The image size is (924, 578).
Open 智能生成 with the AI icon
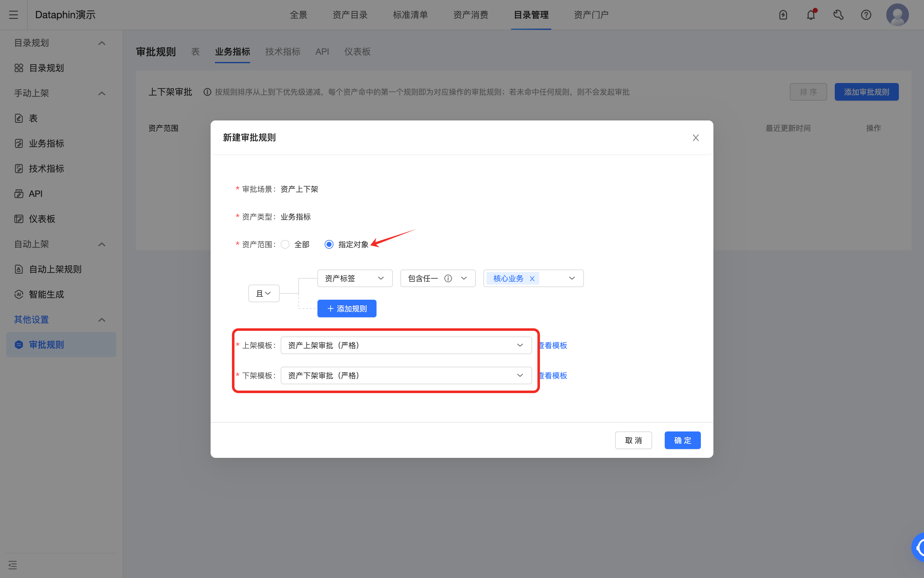(46, 294)
